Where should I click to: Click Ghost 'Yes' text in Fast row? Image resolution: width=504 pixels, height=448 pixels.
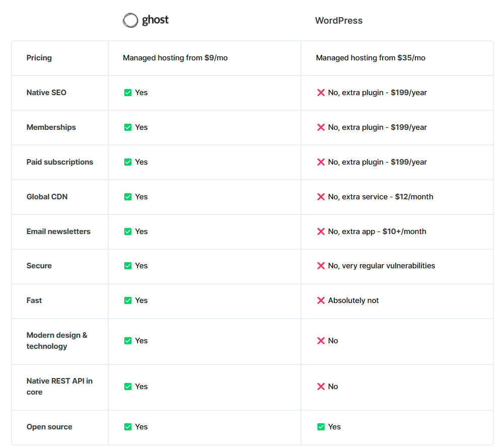[x=141, y=301]
